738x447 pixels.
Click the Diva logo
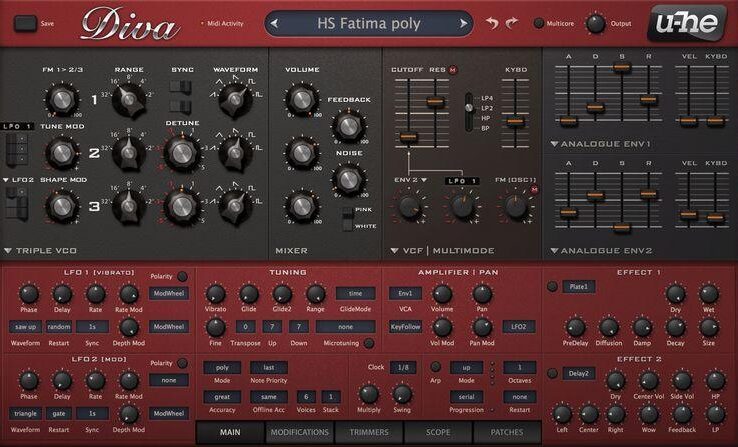tap(129, 24)
